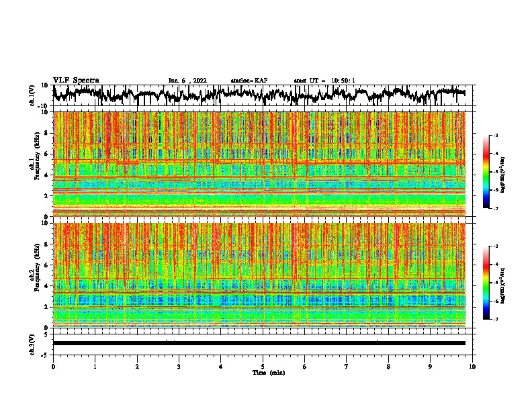Select the date label "Jan. 6, 2022"
This screenshot has height=411, width=532.
pyautogui.click(x=187, y=81)
